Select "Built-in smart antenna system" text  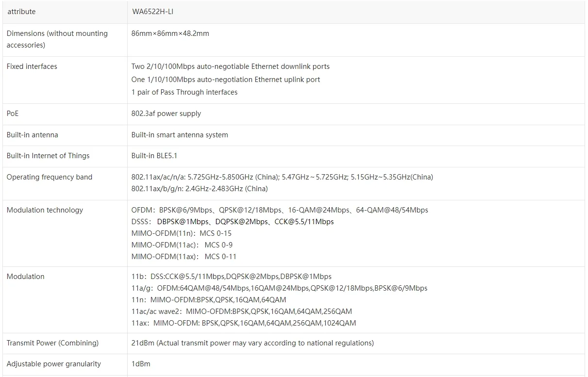tap(180, 135)
